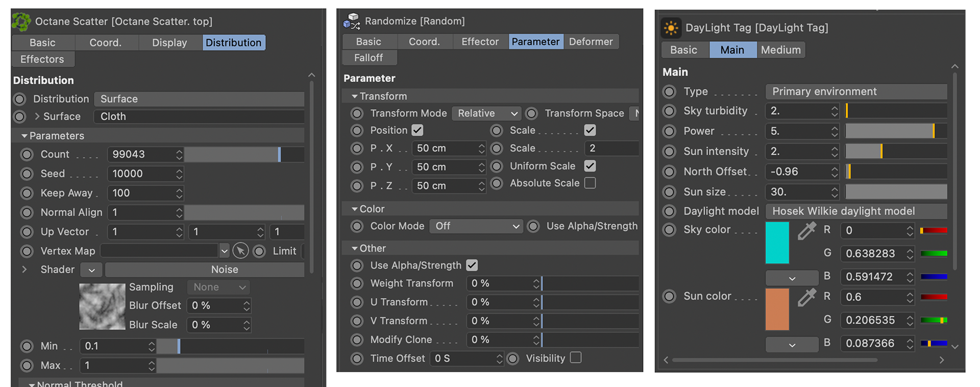
Task: Toggle the Transform Mode animation dot
Action: [x=357, y=113]
